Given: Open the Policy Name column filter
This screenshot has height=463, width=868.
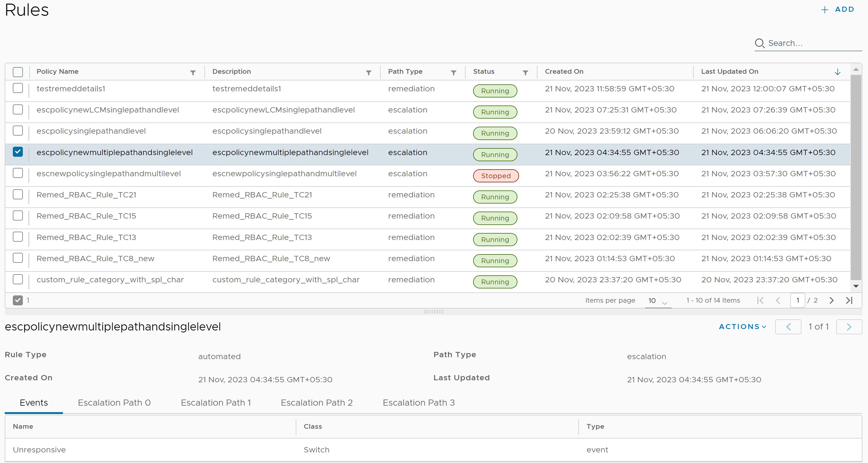Looking at the screenshot, I should (x=193, y=72).
